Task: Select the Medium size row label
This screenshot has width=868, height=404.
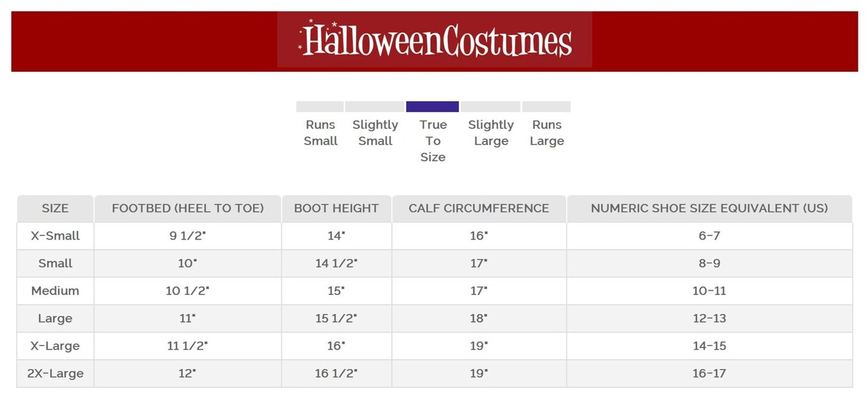Action: pyautogui.click(x=55, y=291)
